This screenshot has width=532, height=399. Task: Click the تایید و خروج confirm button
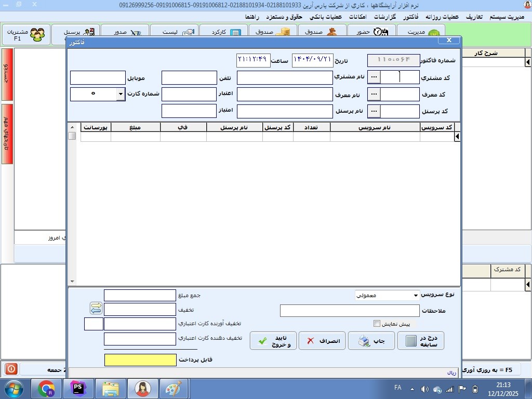tap(273, 341)
